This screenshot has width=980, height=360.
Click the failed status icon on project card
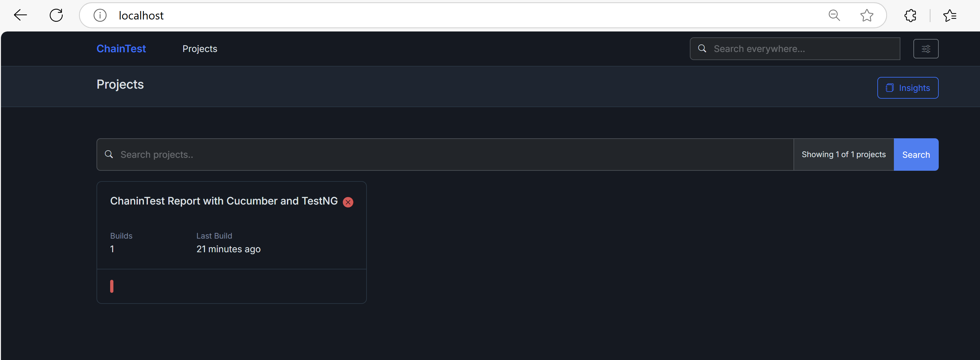[x=348, y=202]
